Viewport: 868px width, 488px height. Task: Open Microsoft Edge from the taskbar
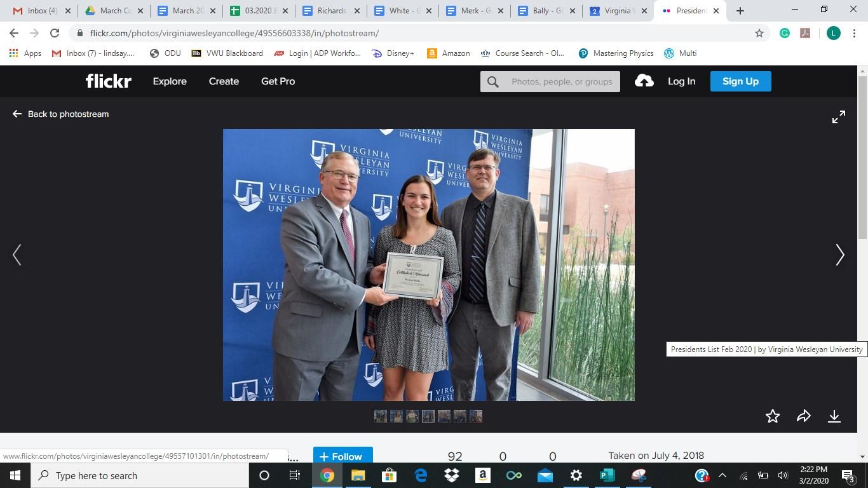tap(420, 475)
